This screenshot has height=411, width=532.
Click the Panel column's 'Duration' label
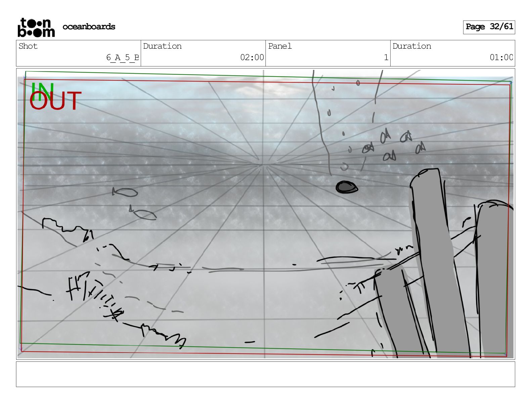[412, 46]
